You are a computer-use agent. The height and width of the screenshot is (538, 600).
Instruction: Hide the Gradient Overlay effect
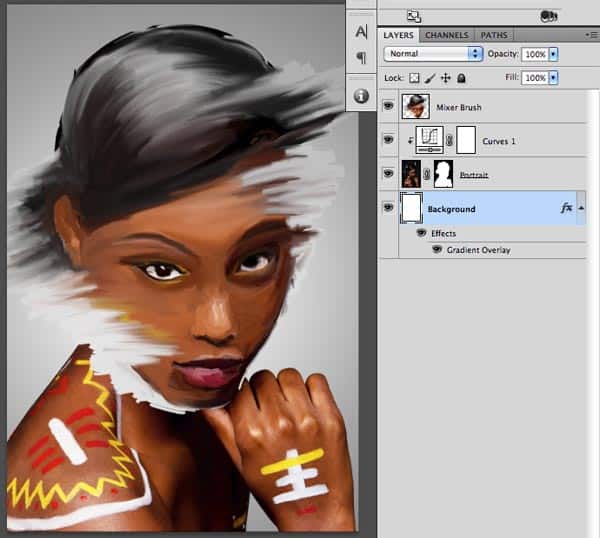pyautogui.click(x=437, y=250)
